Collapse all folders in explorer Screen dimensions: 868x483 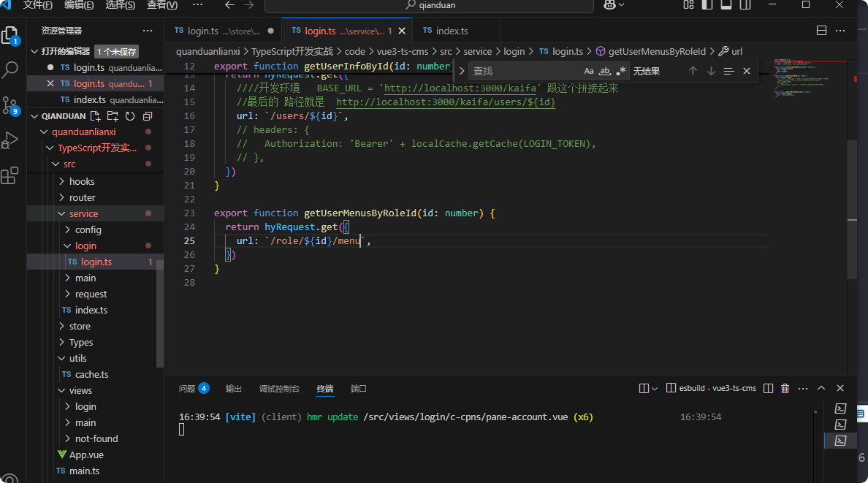click(x=148, y=116)
